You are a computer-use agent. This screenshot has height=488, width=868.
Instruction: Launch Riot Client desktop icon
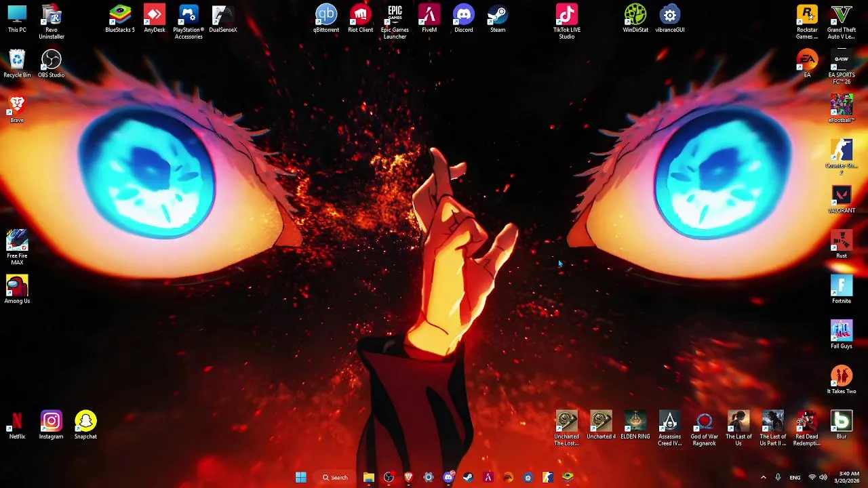pyautogui.click(x=361, y=19)
